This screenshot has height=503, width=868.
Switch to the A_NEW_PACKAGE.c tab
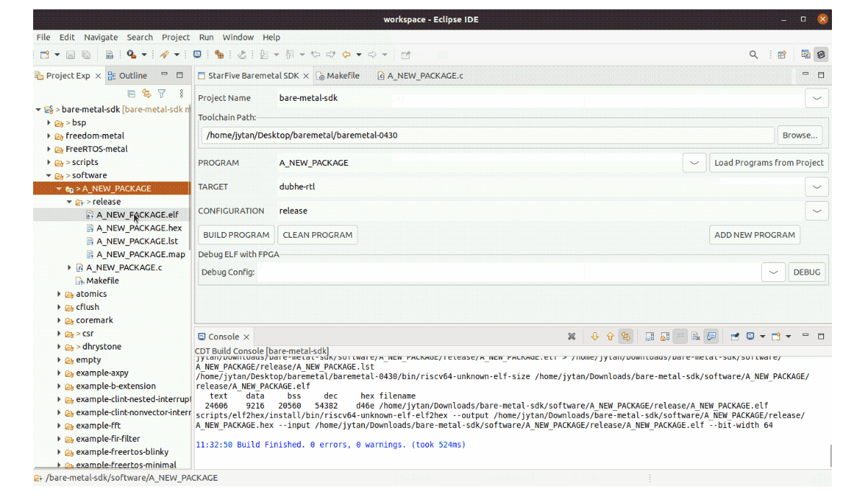coord(420,76)
